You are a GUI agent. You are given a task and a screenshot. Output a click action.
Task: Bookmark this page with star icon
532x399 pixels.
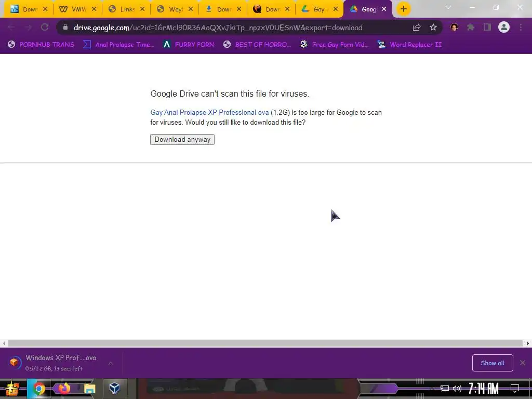click(433, 28)
